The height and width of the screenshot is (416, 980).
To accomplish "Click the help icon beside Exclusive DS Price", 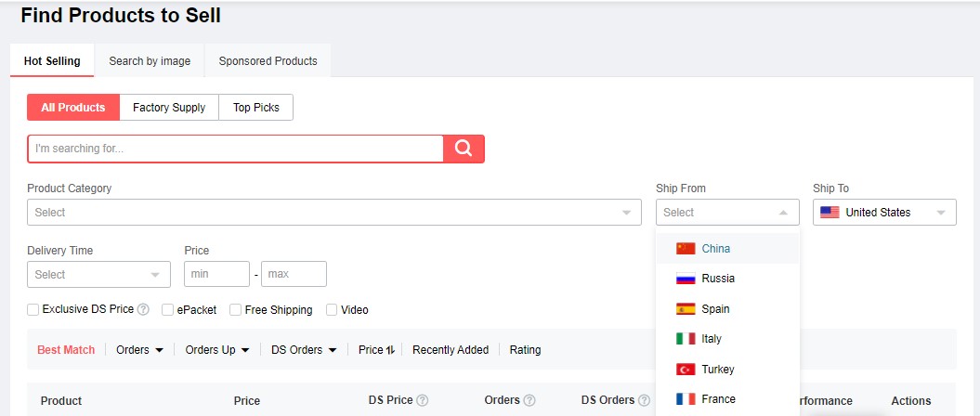I will [x=143, y=310].
